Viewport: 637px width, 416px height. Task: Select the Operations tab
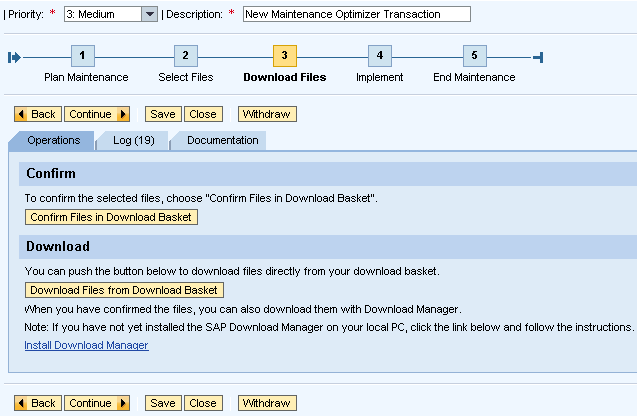coord(53,141)
